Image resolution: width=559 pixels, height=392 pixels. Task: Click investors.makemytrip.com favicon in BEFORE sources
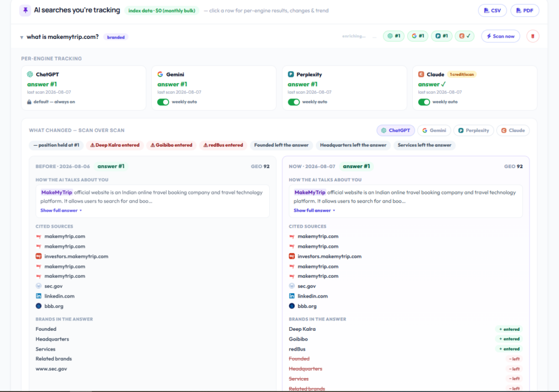(x=39, y=257)
